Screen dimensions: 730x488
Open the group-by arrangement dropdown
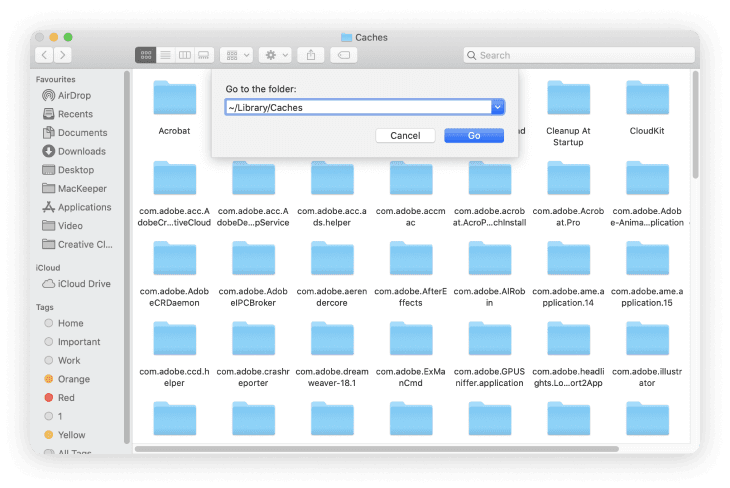[x=237, y=55]
